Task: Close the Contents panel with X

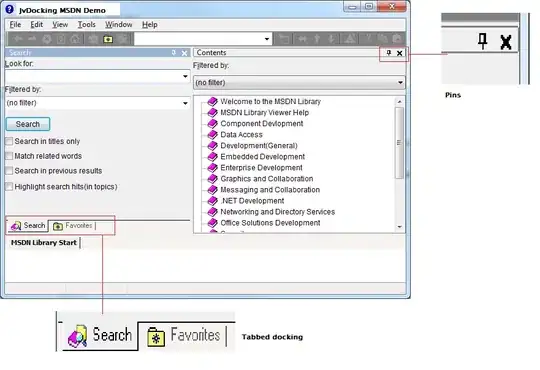Action: [x=399, y=53]
